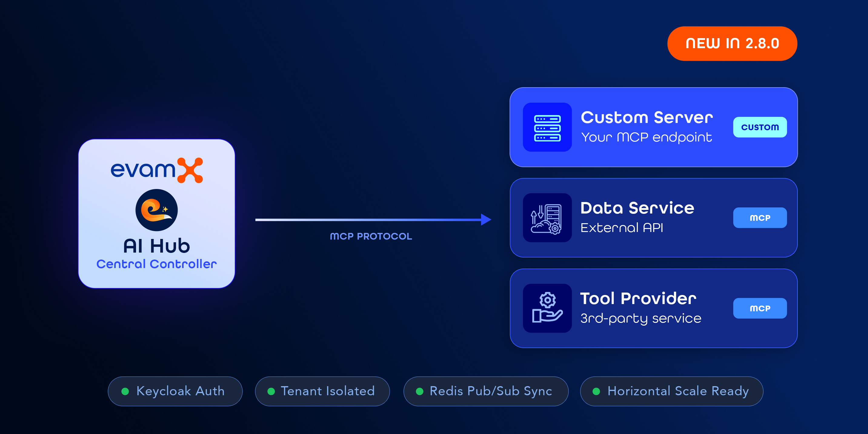Click the cyan CUSTOM tag
Screen dimensions: 868x434
(x=760, y=128)
